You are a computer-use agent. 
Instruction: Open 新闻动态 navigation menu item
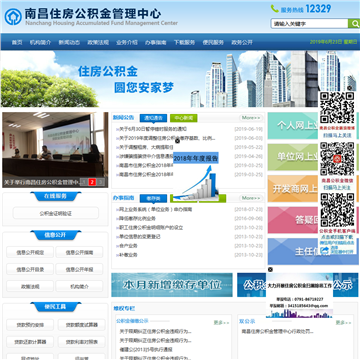click(69, 42)
